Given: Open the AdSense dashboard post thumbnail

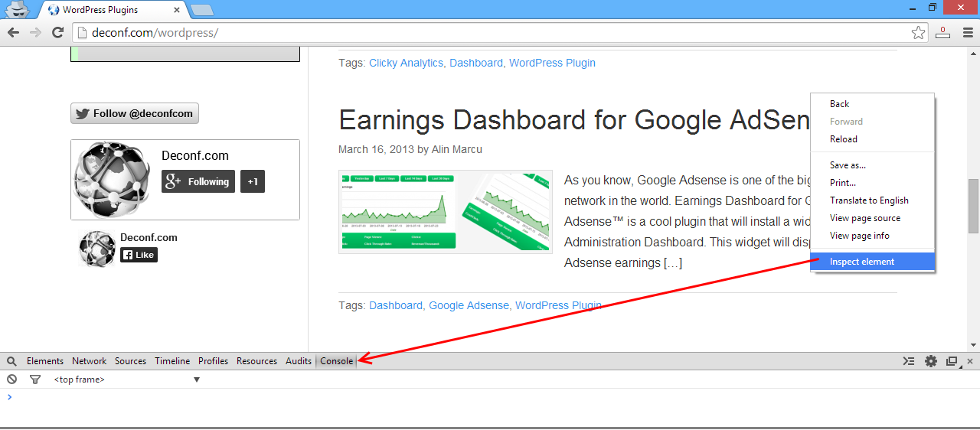Looking at the screenshot, I should pyautogui.click(x=446, y=212).
